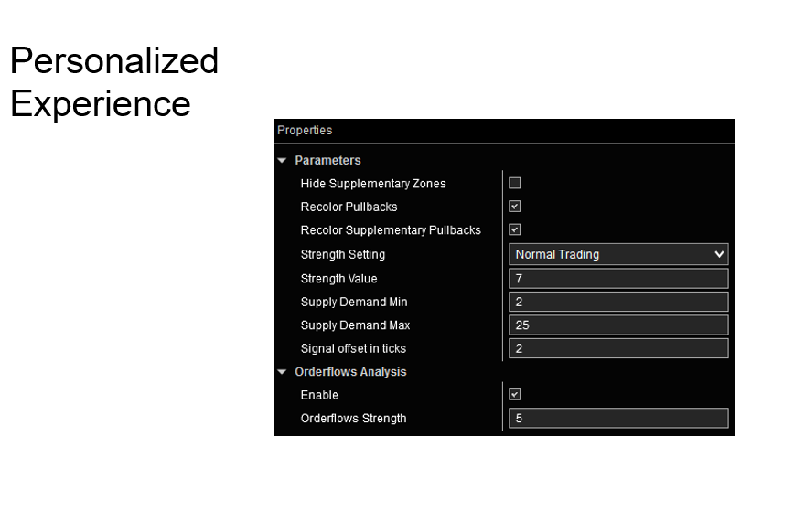Viewport: 805px width, 532px height.
Task: Uncheck the Recolor Pullbacks checkbox
Action: pos(515,207)
